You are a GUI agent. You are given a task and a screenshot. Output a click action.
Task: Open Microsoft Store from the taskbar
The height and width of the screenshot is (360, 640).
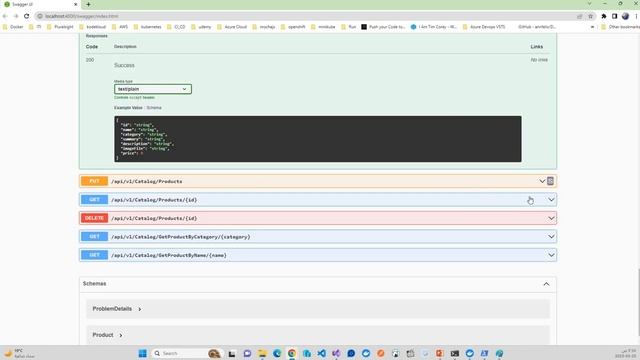click(307, 353)
